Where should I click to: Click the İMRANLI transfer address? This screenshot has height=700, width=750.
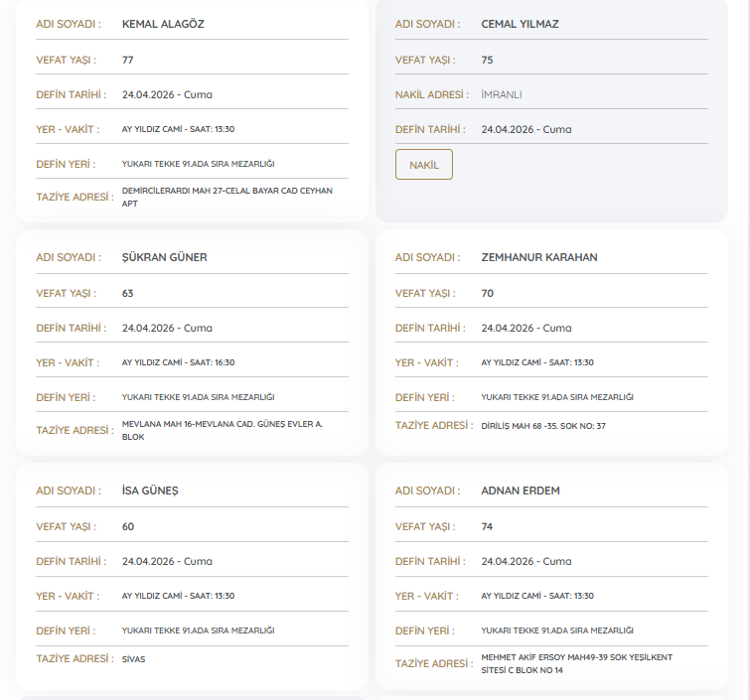tap(502, 94)
